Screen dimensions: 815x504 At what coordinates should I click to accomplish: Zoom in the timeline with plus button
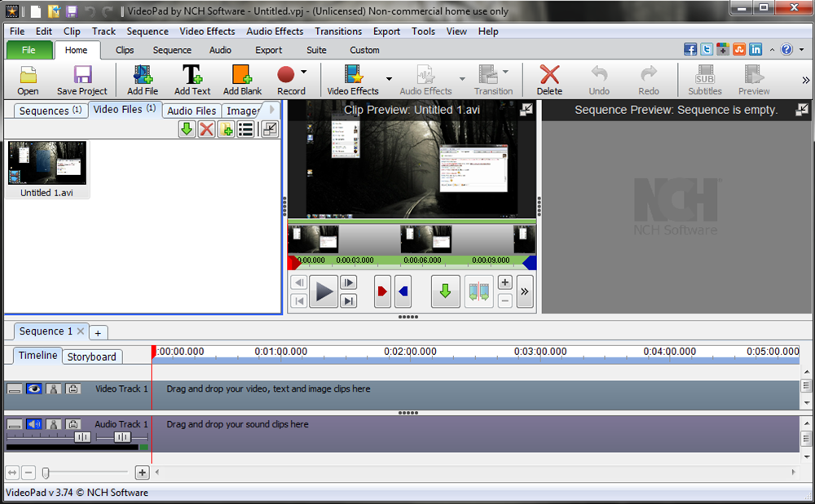(142, 471)
